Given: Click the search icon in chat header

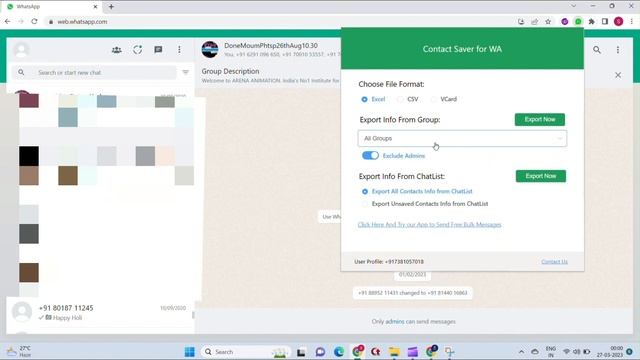Looking at the screenshot, I should [x=597, y=50].
